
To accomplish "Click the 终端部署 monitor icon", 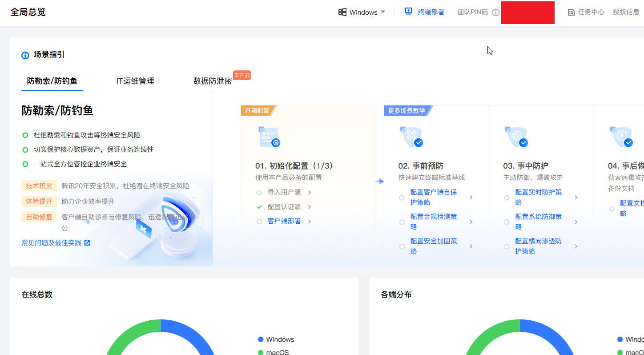I will (x=409, y=12).
